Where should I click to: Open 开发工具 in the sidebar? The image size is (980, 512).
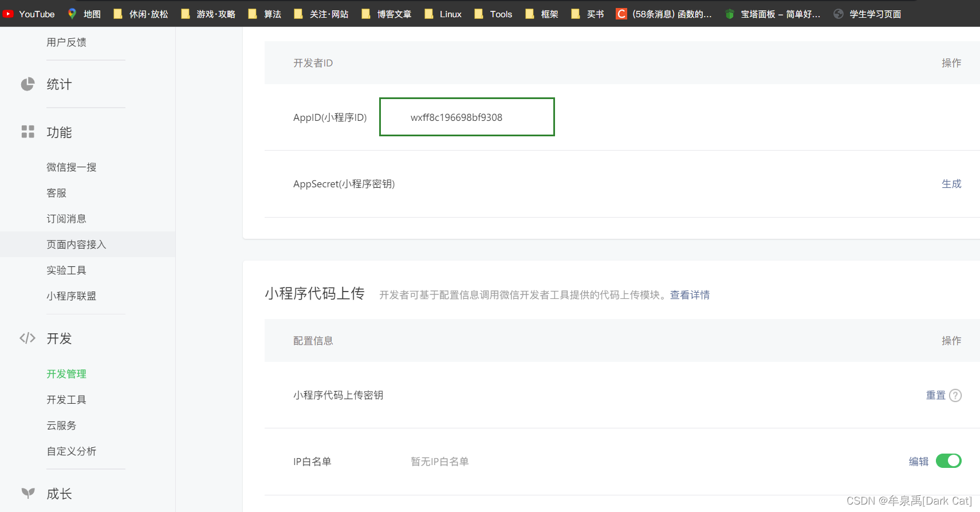(x=66, y=400)
